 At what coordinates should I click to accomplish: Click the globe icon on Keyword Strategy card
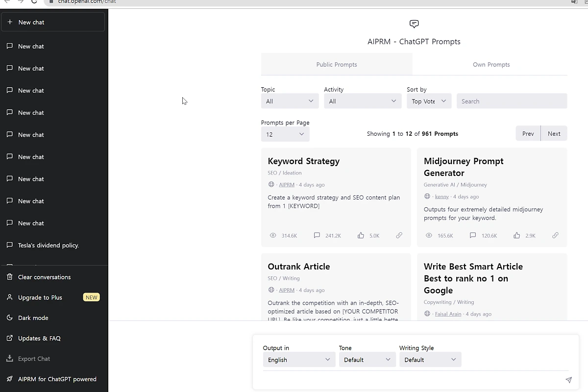271,185
